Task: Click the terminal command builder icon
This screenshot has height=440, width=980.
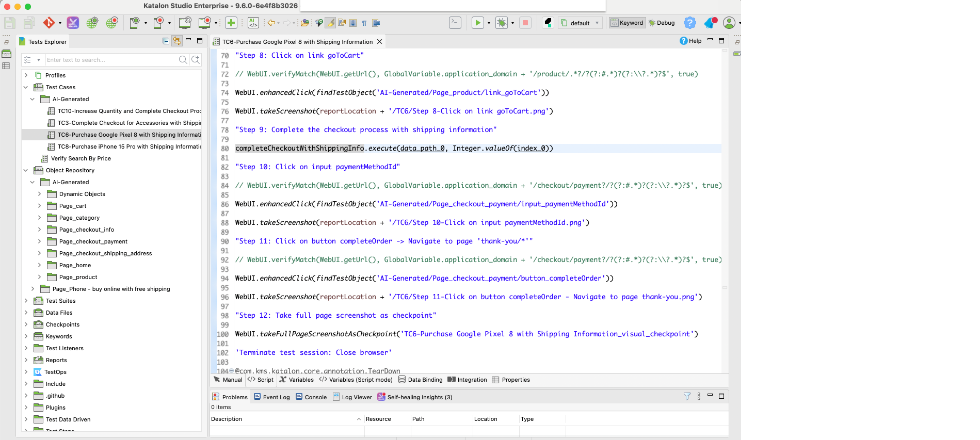Action: click(455, 23)
